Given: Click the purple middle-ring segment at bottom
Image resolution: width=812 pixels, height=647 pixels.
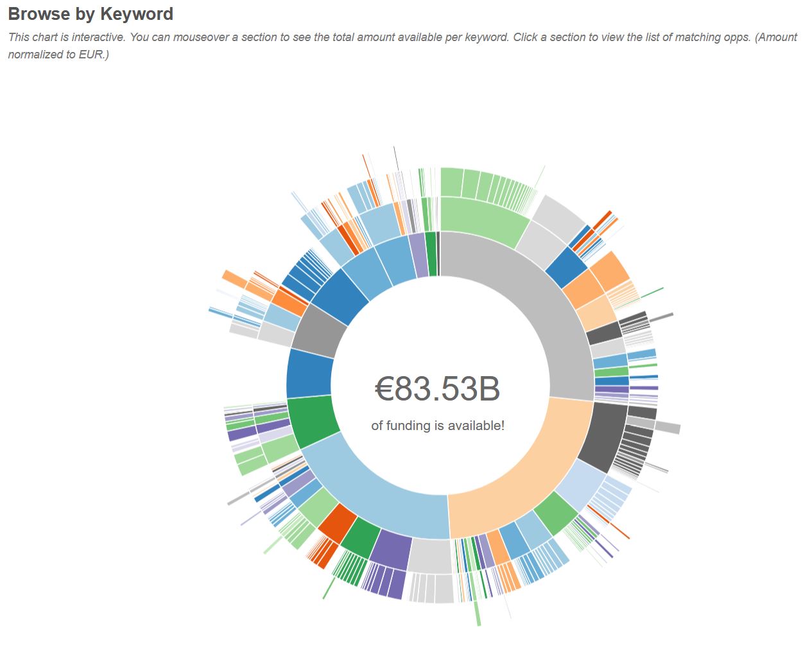Looking at the screenshot, I should click(x=391, y=549).
